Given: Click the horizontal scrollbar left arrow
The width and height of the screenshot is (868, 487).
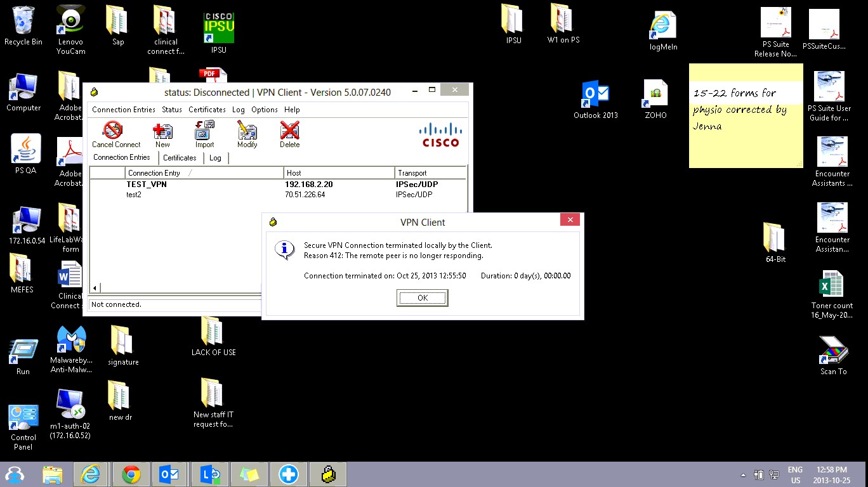Looking at the screenshot, I should [95, 288].
